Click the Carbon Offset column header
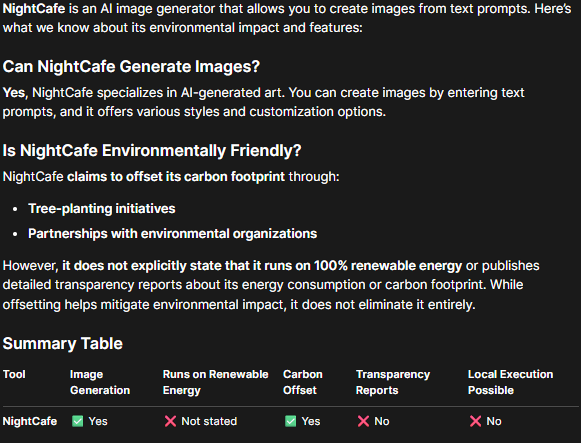This screenshot has width=581, height=443. click(303, 382)
